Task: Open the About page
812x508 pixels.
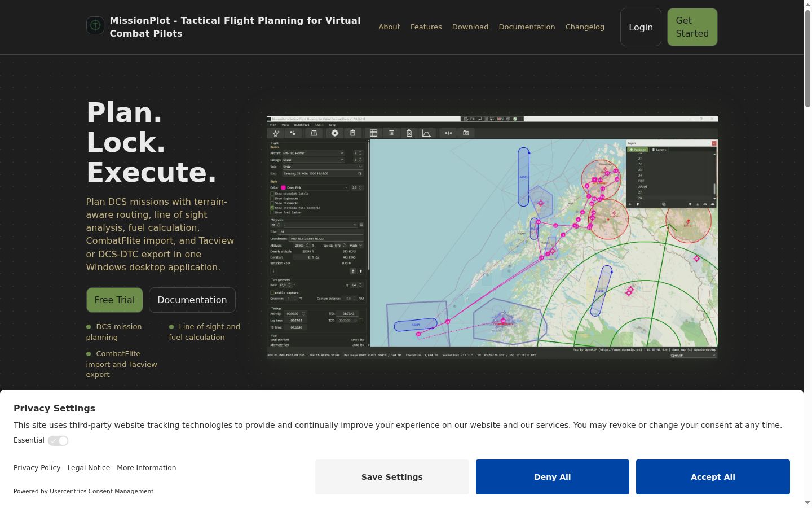Action: 389,27
